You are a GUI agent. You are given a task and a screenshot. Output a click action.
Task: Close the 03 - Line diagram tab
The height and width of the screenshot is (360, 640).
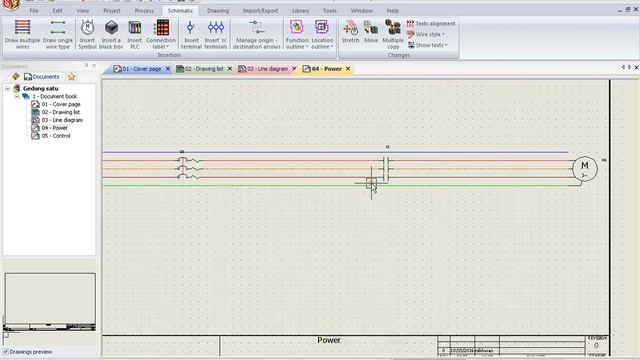point(294,69)
